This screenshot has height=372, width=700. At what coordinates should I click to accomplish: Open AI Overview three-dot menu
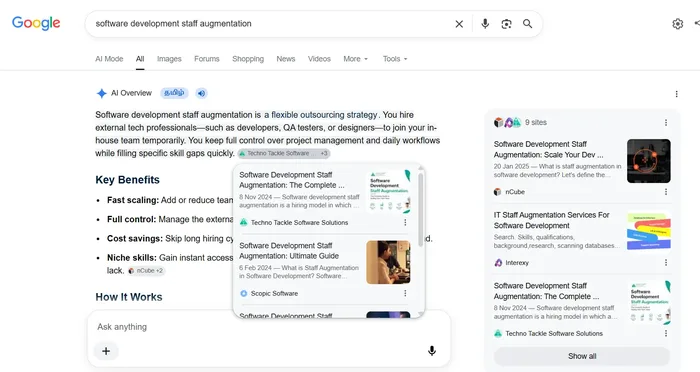click(676, 94)
